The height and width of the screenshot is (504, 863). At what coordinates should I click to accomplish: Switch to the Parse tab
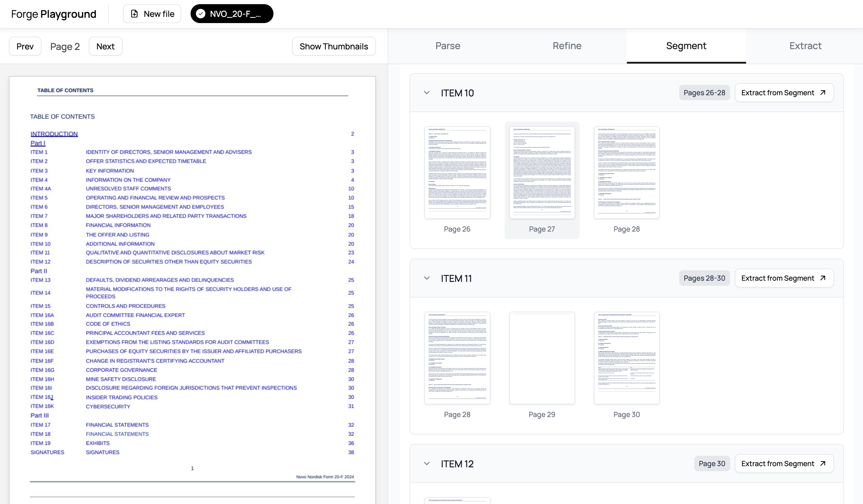click(447, 46)
